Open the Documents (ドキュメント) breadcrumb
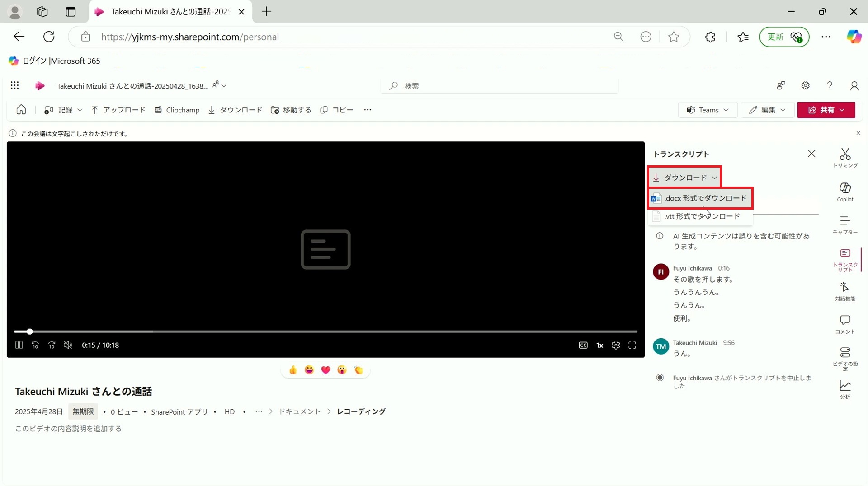The height and width of the screenshot is (486, 868). point(299,411)
